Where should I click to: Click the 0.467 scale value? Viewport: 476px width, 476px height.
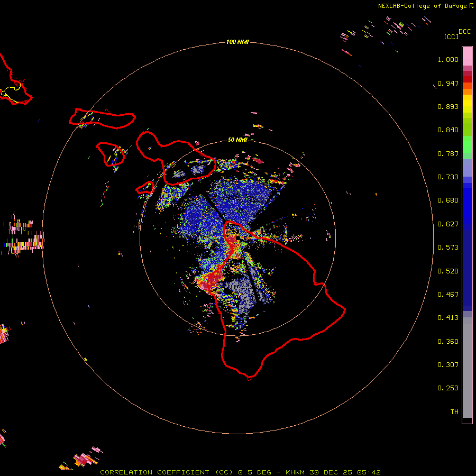(448, 295)
